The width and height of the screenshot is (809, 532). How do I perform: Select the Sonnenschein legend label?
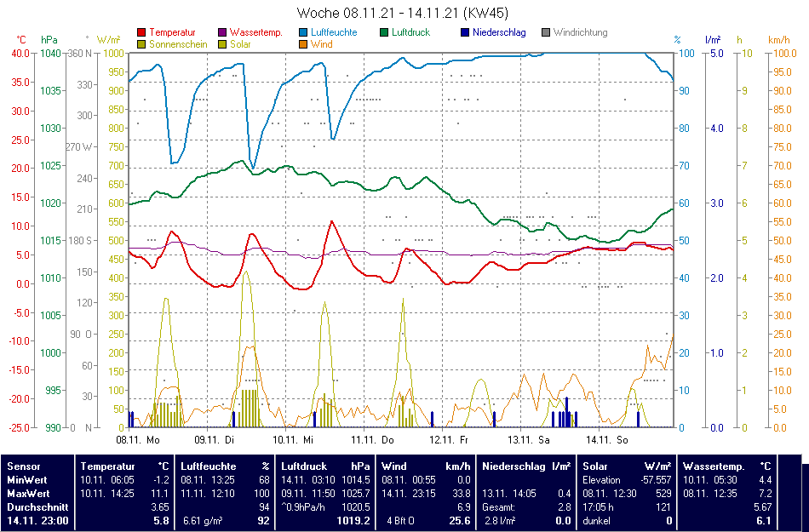tap(178, 44)
